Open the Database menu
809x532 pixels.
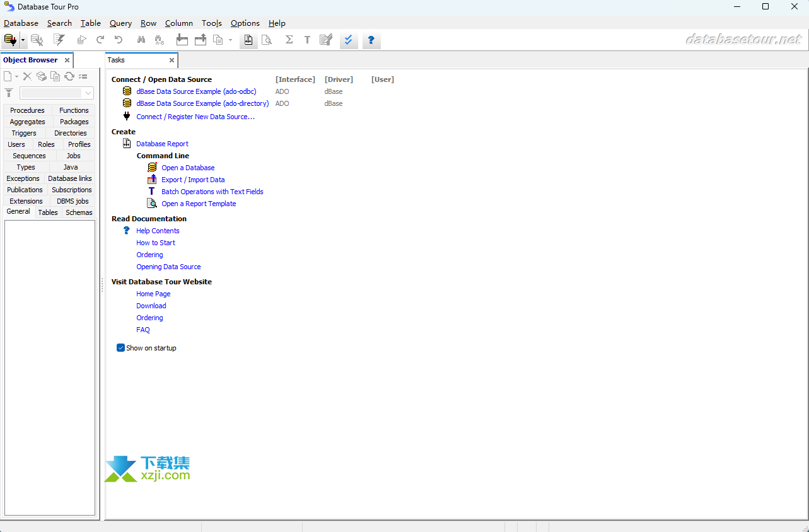[x=21, y=23]
